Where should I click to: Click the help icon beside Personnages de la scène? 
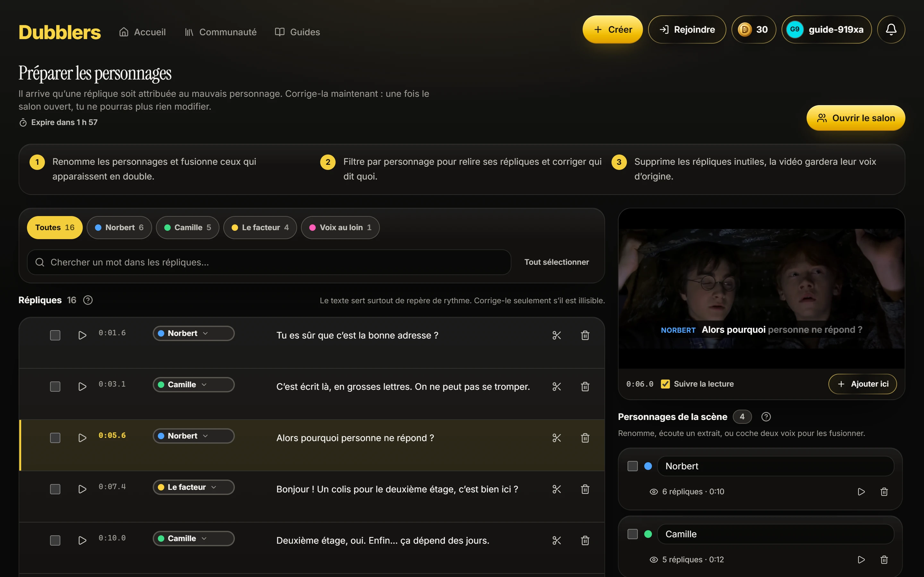766,416
